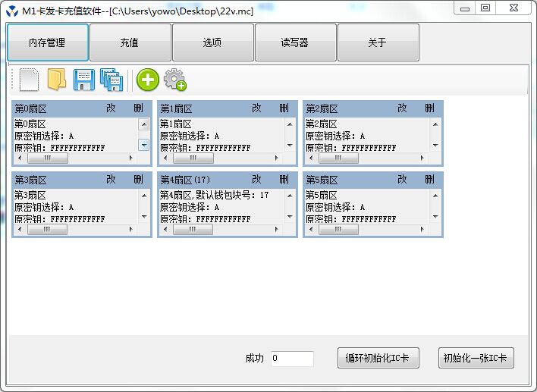The width and height of the screenshot is (537, 392).
Task: Click 改 to edit sector 0 (第0扇区)
Action: [111, 108]
